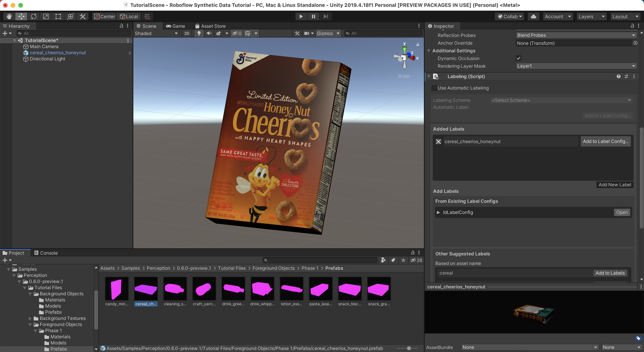Switch to the Game tab
Viewport: 644px width, 352px height.
(x=176, y=26)
